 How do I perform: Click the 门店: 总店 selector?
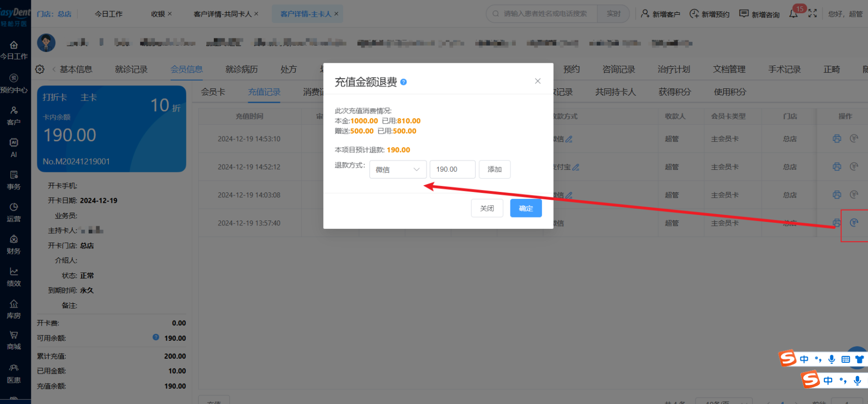(54, 14)
